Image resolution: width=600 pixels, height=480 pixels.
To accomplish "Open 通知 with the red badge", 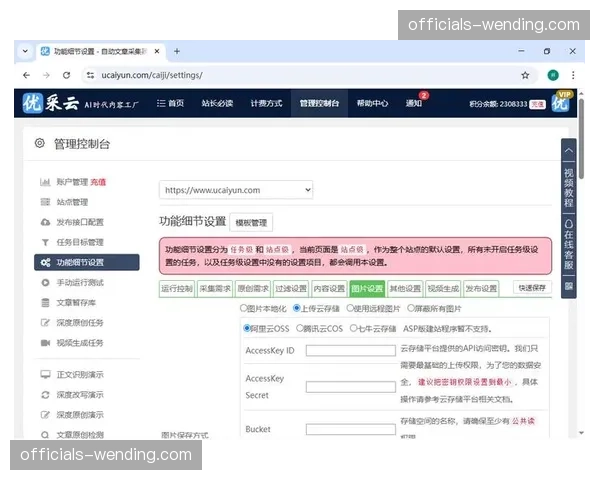I will tap(416, 102).
